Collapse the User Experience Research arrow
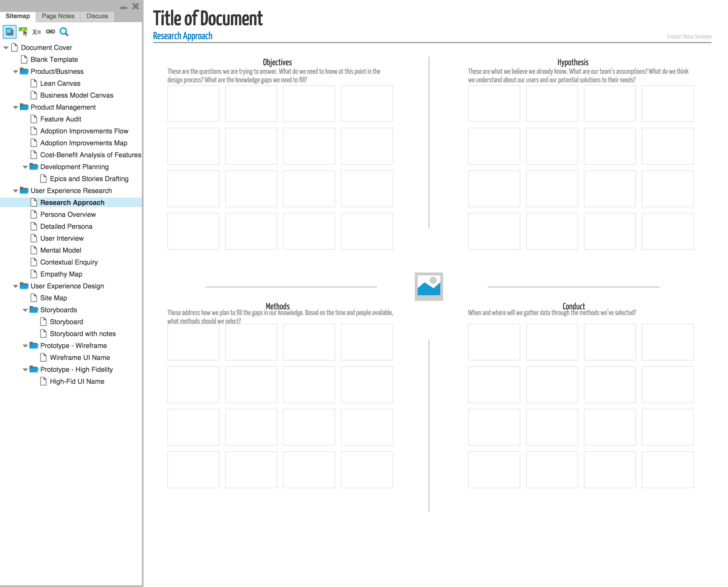Image resolution: width=728 pixels, height=587 pixels. (x=16, y=191)
